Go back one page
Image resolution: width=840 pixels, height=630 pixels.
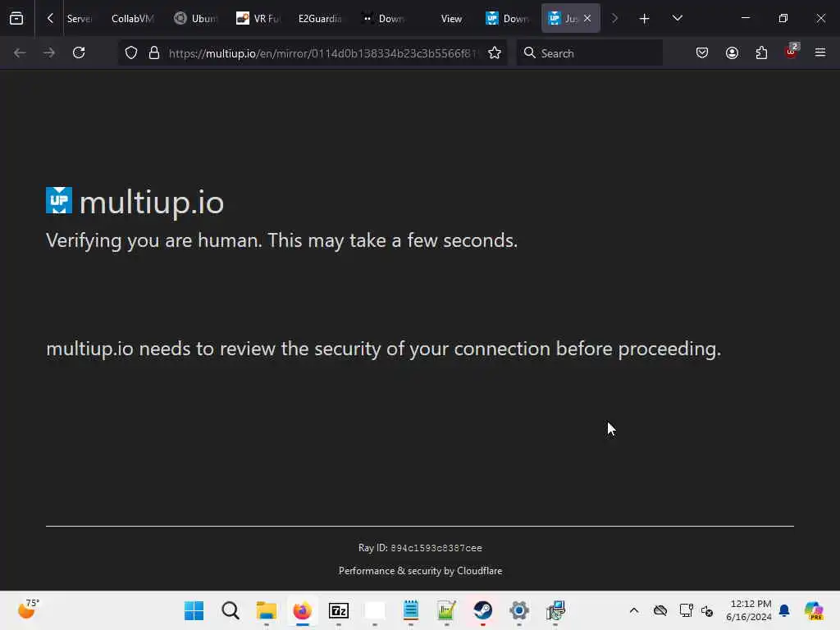click(20, 53)
